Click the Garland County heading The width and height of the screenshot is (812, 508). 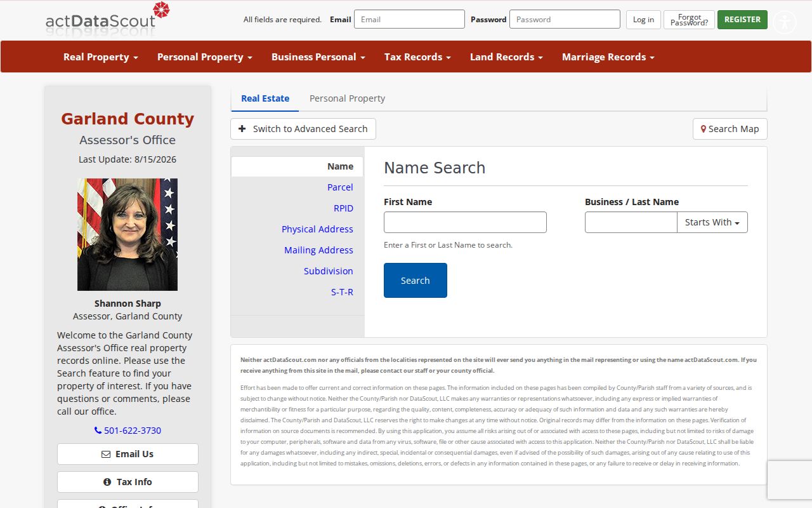coord(128,119)
